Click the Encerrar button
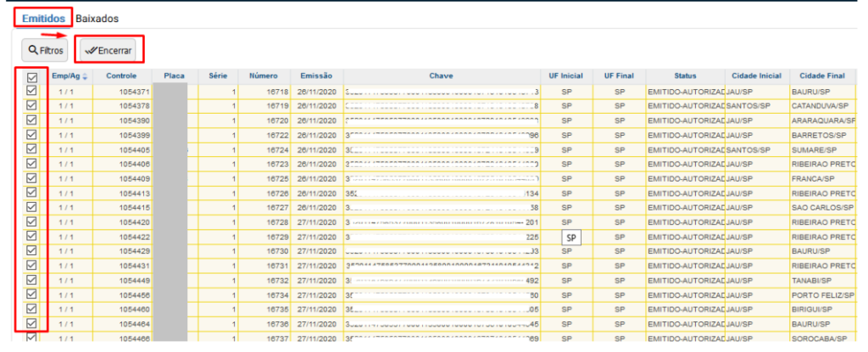 point(108,50)
